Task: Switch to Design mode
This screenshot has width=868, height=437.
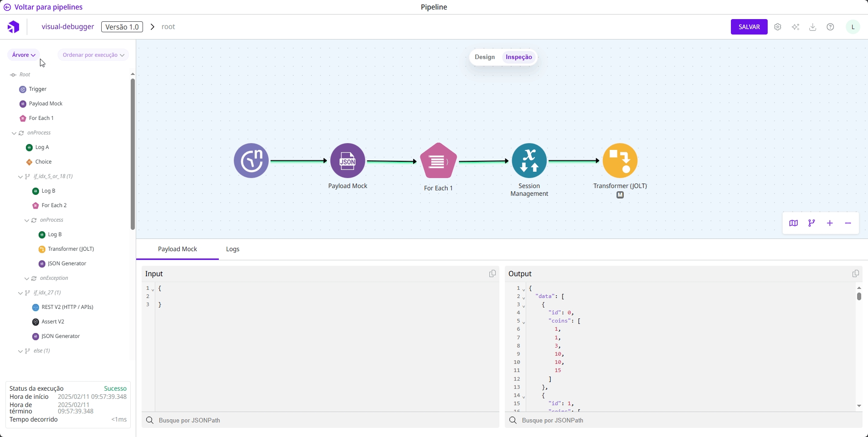Action: (484, 57)
